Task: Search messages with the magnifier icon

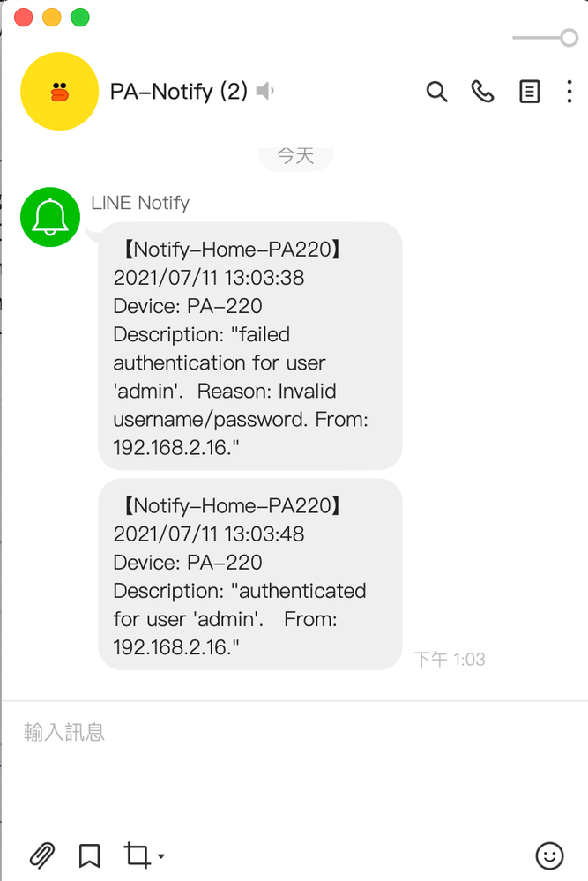Action: click(x=436, y=92)
